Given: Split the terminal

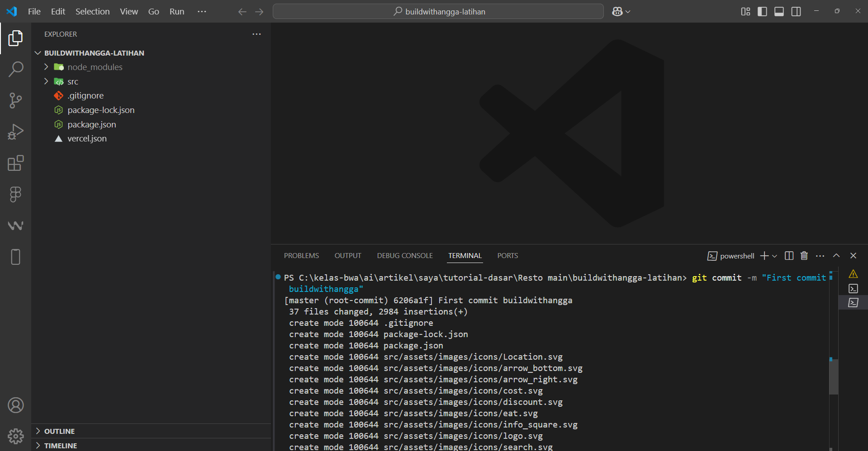Looking at the screenshot, I should [x=789, y=256].
